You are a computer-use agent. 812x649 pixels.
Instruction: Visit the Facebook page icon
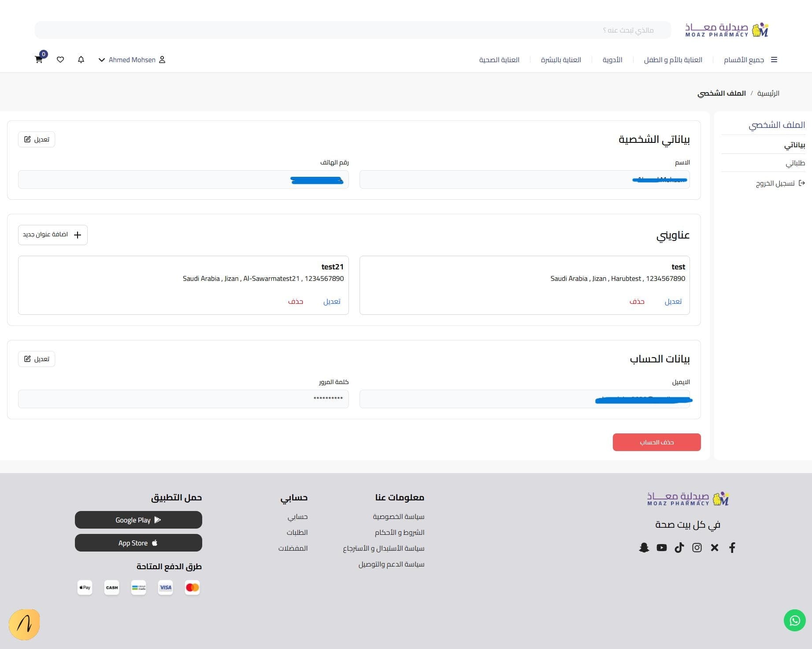732,548
